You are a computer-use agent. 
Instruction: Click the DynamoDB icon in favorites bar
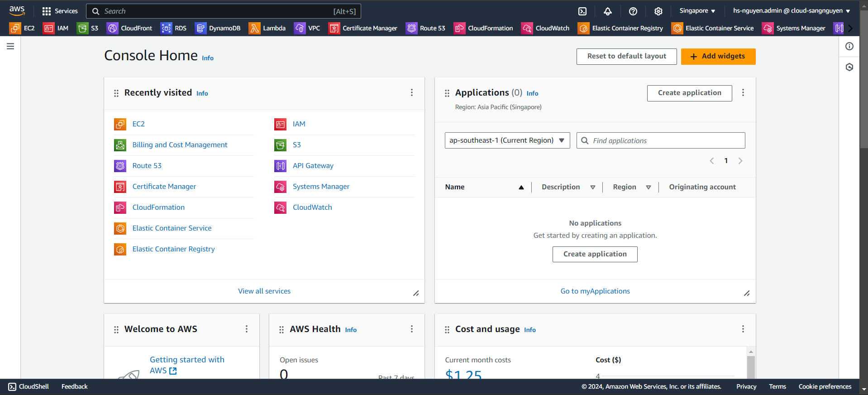tap(200, 28)
